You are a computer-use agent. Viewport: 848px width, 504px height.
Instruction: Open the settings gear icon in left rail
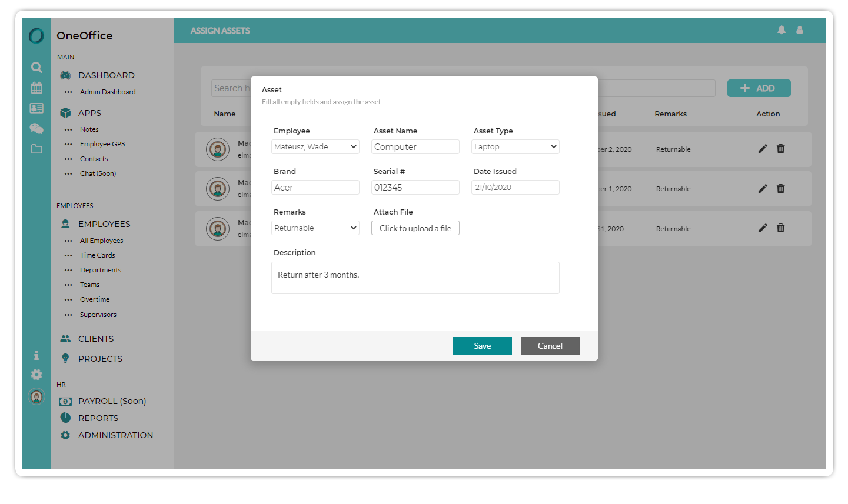click(x=36, y=375)
